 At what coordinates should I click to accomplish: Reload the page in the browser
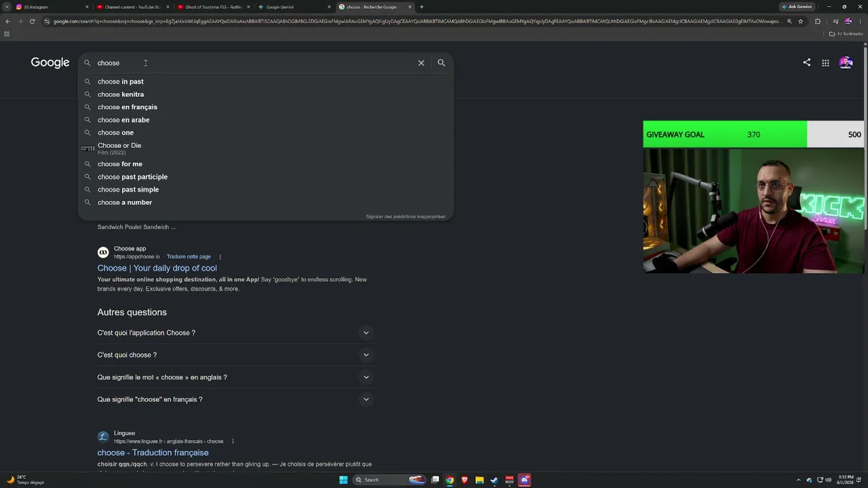pos(32,21)
